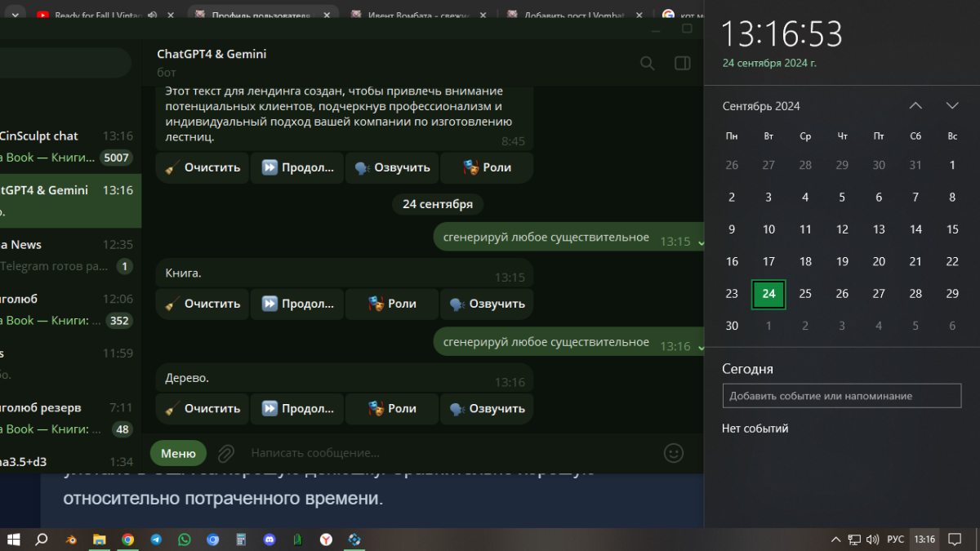Open Windows taskbar search magnifier
The height and width of the screenshot is (551, 980).
pyautogui.click(x=42, y=540)
